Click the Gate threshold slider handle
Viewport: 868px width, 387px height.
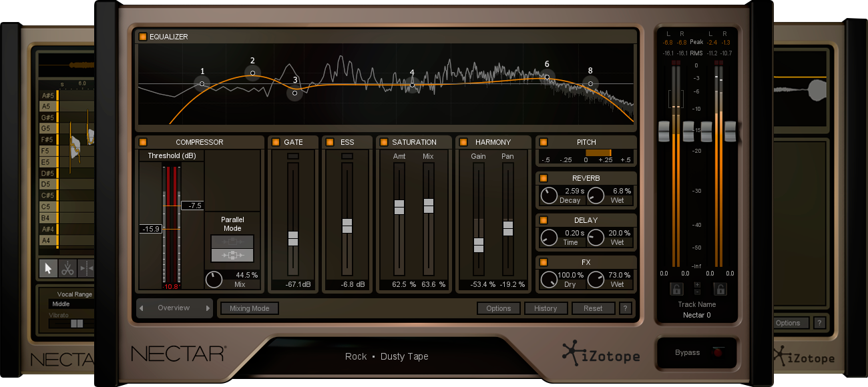pyautogui.click(x=293, y=239)
